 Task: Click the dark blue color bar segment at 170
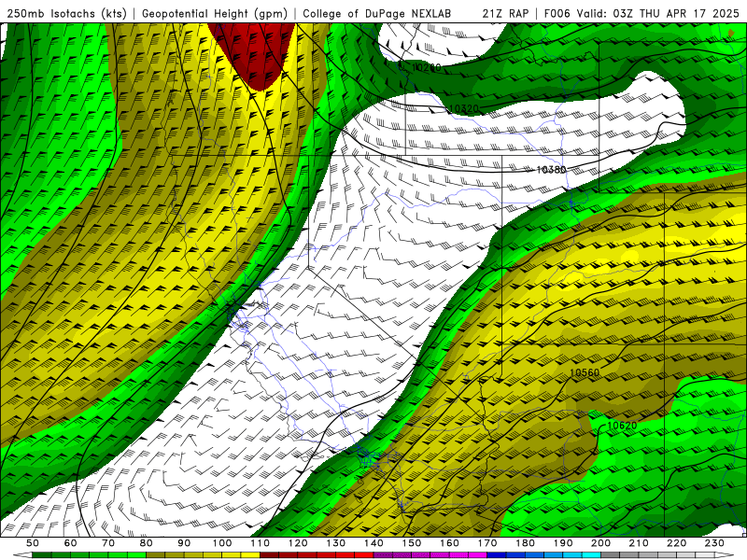(497, 555)
